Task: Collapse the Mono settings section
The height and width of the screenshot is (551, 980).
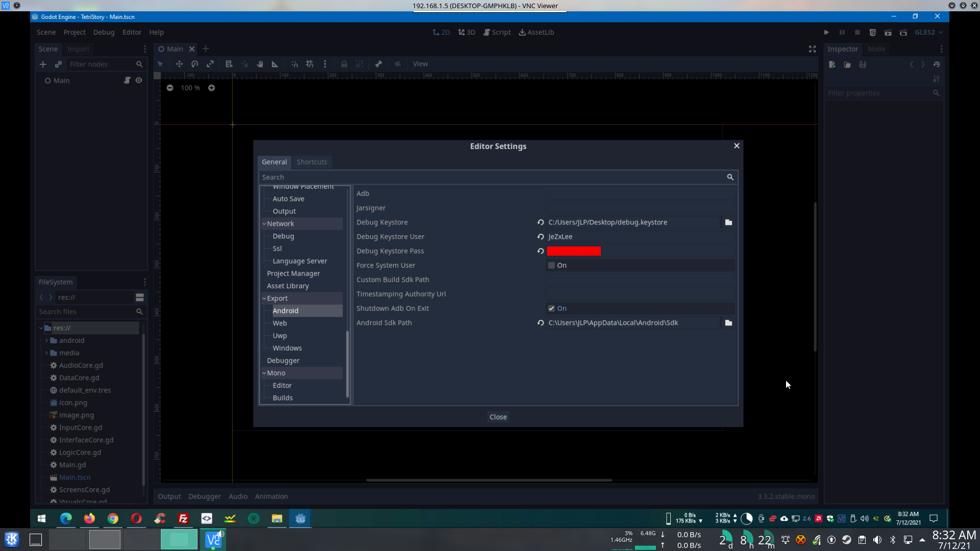Action: [x=264, y=373]
